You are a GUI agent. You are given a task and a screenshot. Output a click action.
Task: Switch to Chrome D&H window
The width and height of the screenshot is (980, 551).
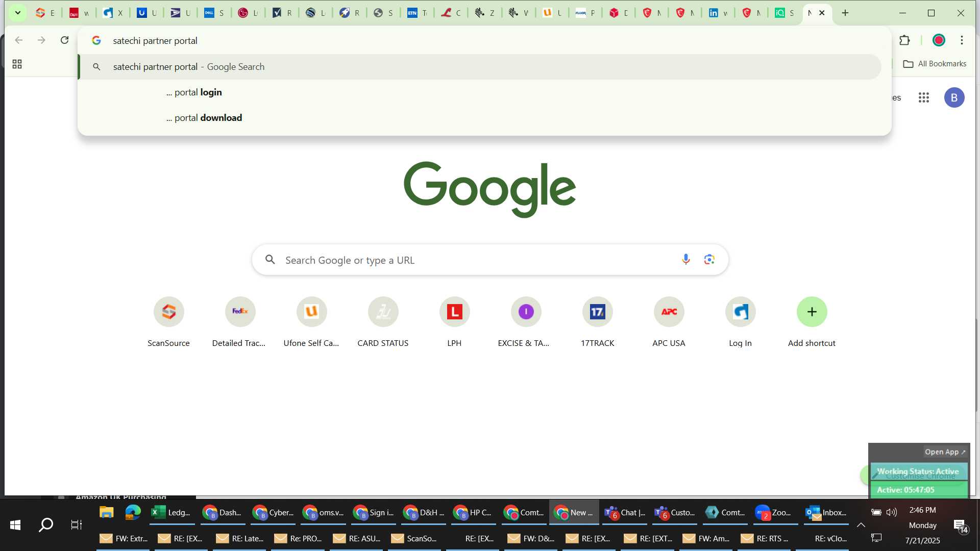424,512
